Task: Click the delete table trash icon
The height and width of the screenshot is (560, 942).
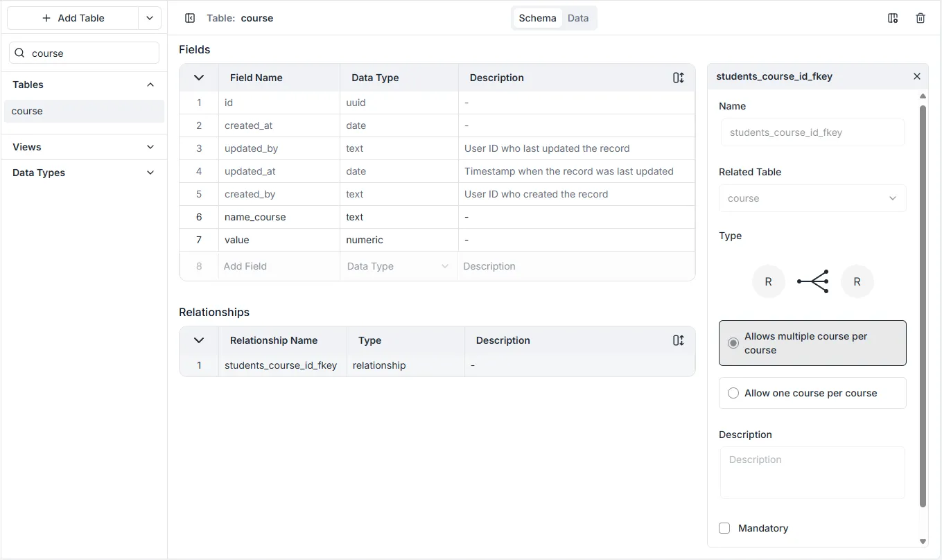Action: [920, 18]
